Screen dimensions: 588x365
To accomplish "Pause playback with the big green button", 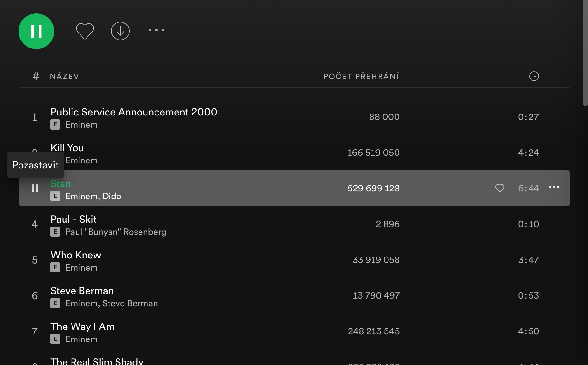I will pos(36,31).
